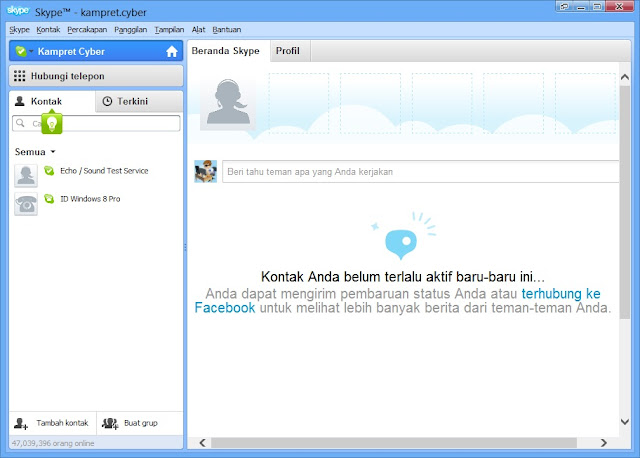Click the horizontal scrollbar left arrow
Image resolution: width=640 pixels, height=458 pixels.
[x=202, y=443]
